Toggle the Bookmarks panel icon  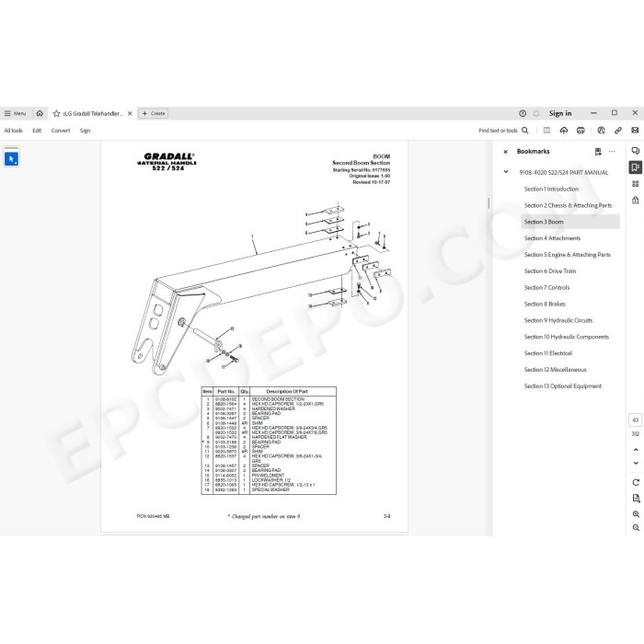click(636, 167)
